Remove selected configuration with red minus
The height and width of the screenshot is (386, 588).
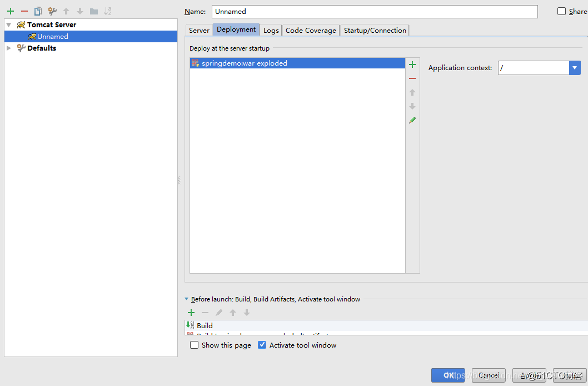point(24,11)
